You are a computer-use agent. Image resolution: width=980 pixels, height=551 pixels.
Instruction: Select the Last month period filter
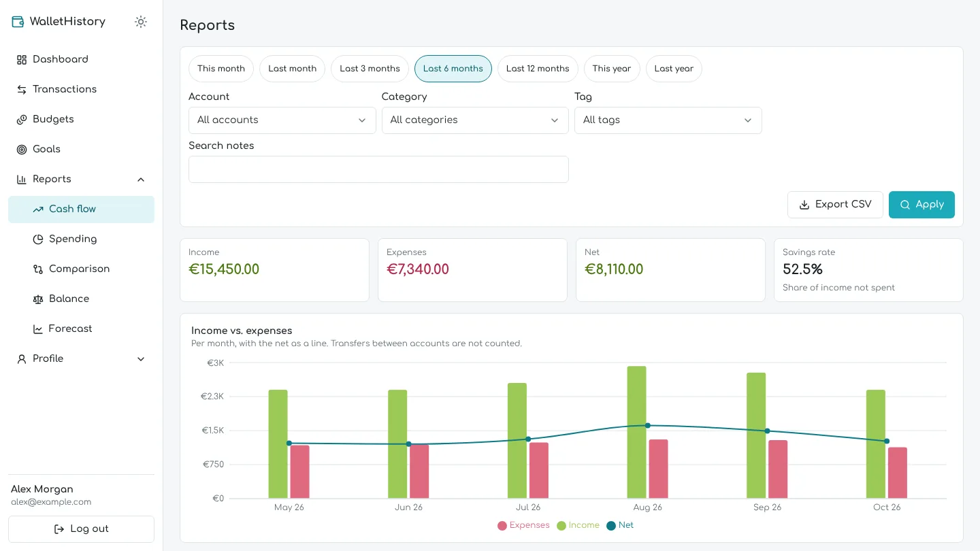click(x=293, y=69)
